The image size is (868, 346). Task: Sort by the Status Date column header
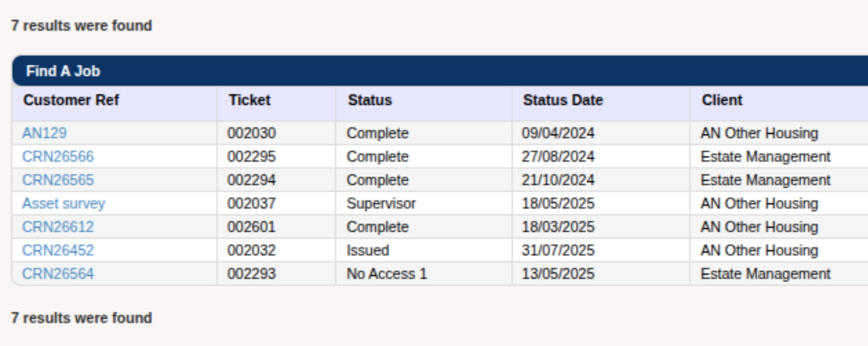click(x=563, y=100)
